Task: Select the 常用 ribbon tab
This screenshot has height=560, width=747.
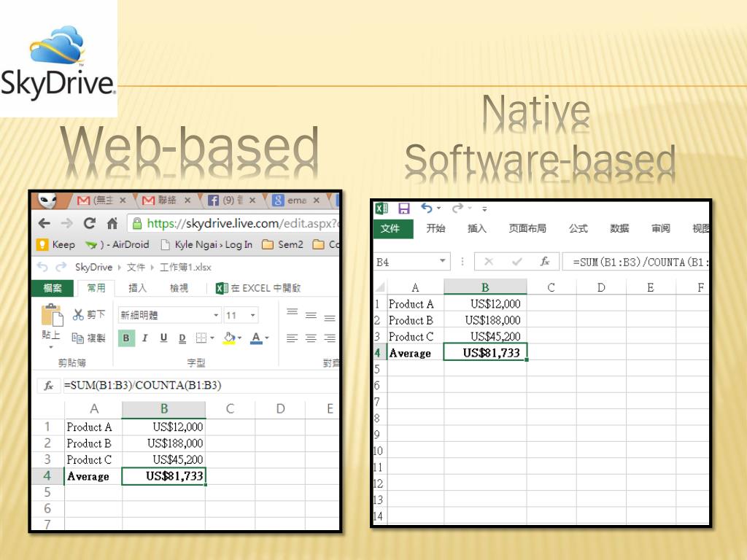Action: pos(96,288)
